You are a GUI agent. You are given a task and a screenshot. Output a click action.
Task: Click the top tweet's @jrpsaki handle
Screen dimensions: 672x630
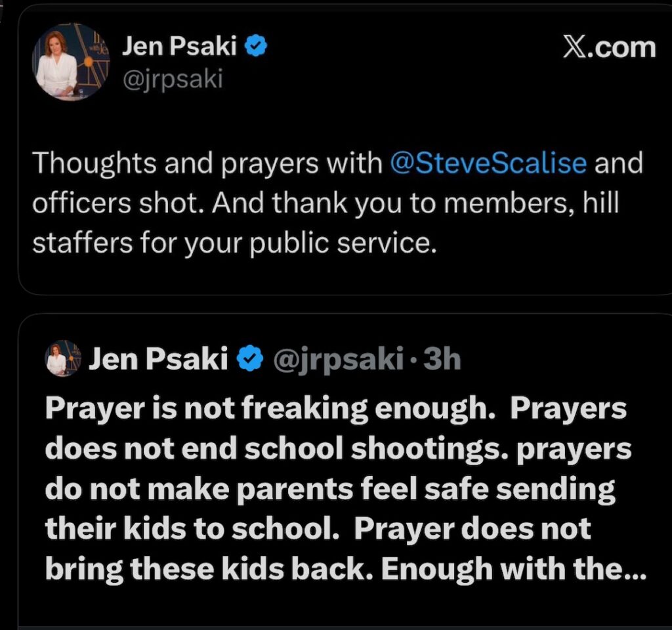(172, 79)
